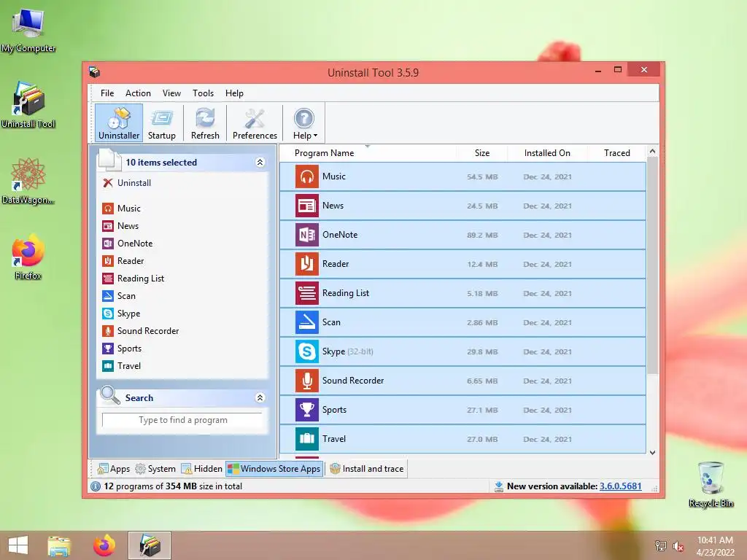The image size is (747, 560).
Task: Click the News icon in program list
Action: coord(307,206)
